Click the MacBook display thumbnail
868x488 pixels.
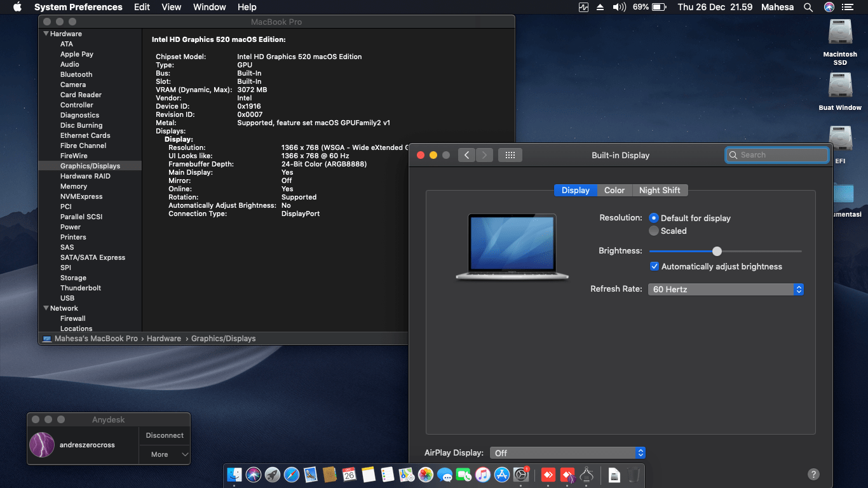pyautogui.click(x=512, y=247)
